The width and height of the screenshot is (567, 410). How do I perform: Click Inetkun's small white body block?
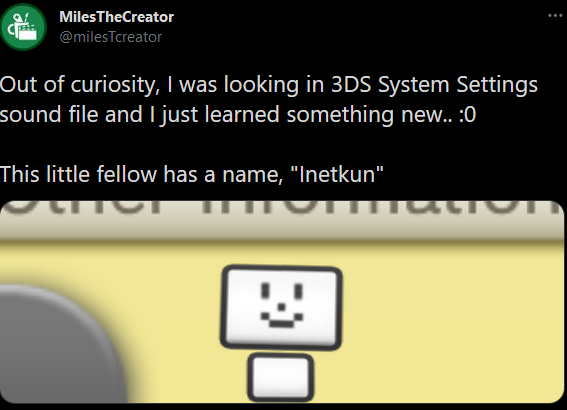pos(281,377)
